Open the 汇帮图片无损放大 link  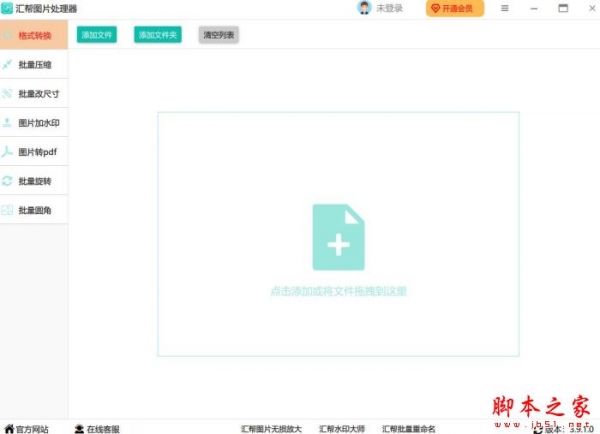tap(271, 429)
